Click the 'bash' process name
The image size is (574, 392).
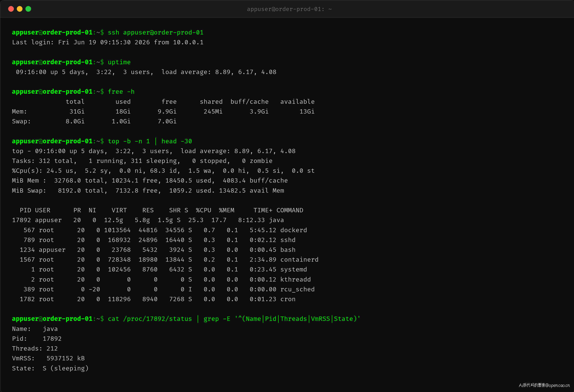(288, 250)
